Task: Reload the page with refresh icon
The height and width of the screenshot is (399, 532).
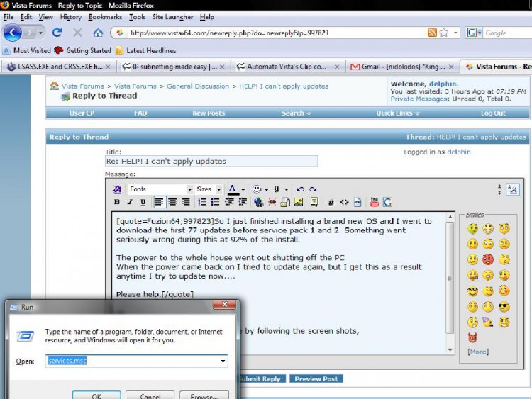Action: [57, 33]
